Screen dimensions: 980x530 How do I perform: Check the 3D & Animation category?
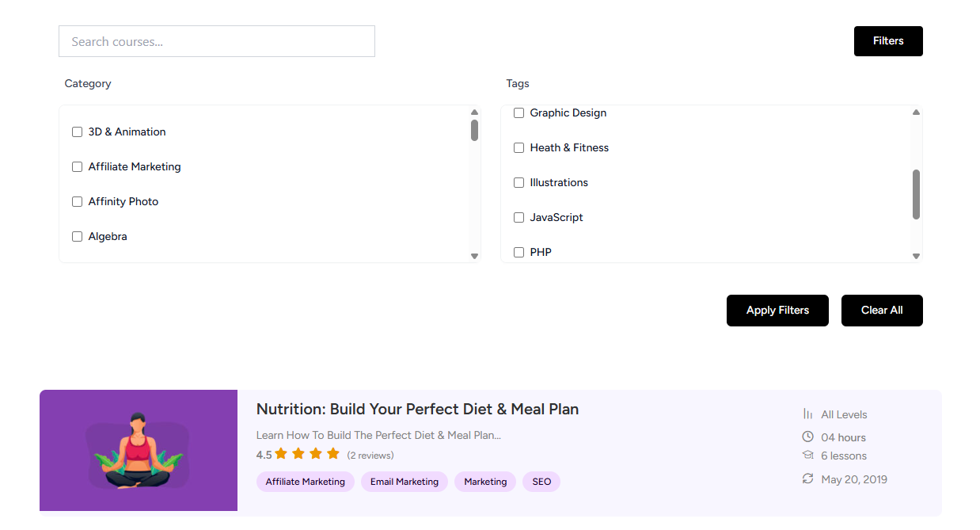pos(77,132)
